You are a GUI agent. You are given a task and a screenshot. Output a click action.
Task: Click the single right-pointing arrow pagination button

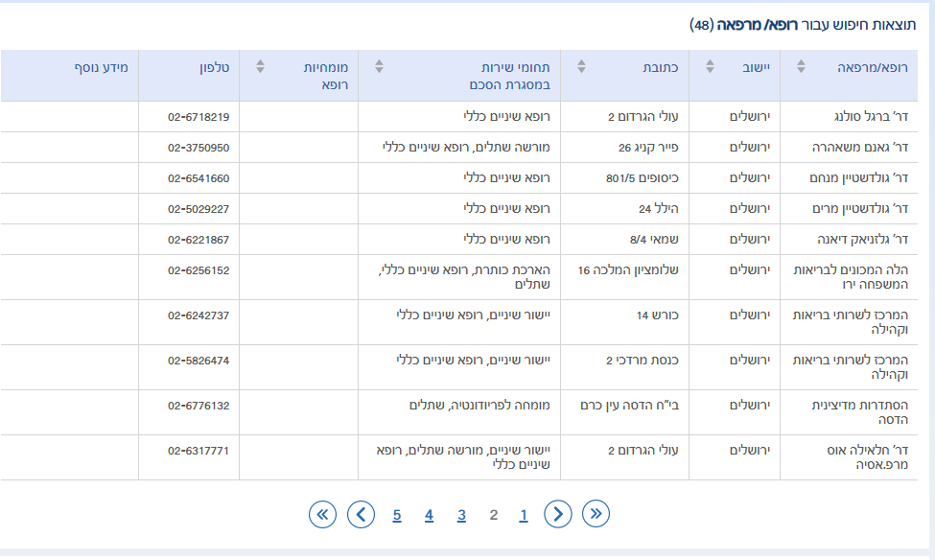tap(558, 514)
